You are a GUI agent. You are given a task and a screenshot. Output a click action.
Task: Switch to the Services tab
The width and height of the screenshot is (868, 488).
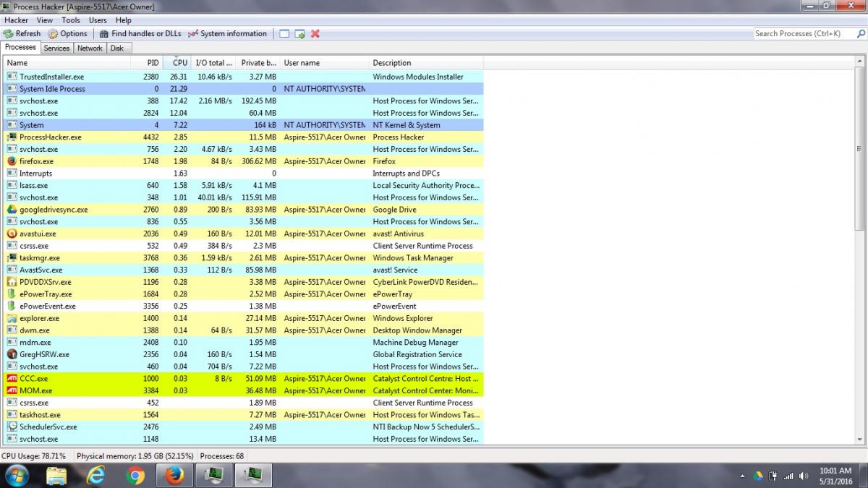[x=56, y=48]
